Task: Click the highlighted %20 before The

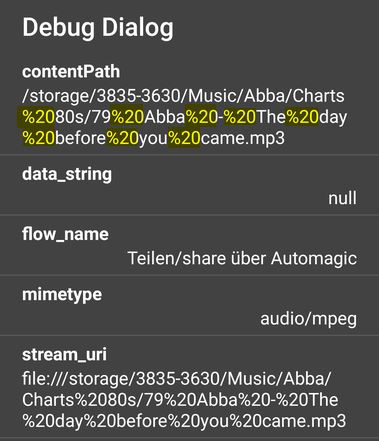Action: (x=240, y=117)
